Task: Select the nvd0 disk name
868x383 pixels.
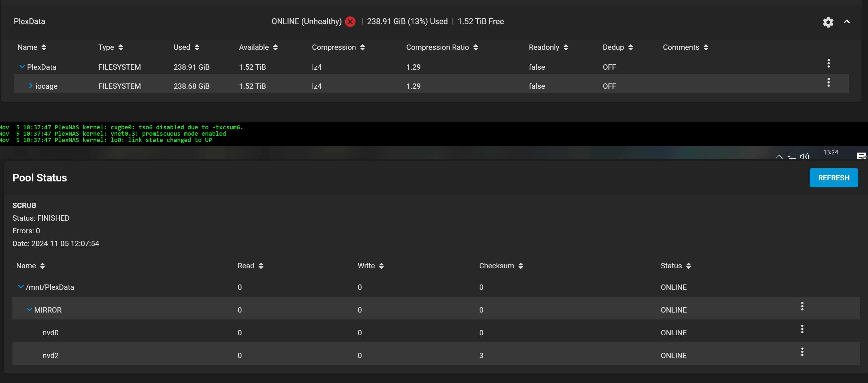Action: [x=51, y=332]
